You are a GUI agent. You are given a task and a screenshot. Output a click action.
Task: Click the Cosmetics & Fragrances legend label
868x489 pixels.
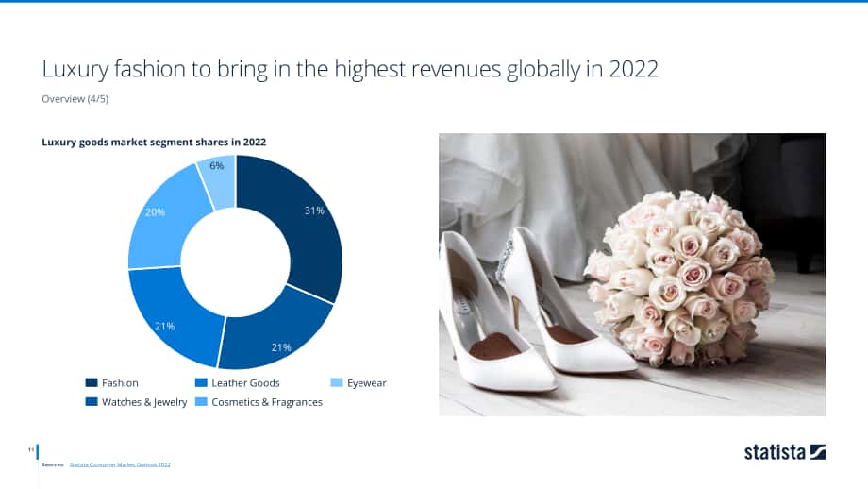tap(267, 402)
